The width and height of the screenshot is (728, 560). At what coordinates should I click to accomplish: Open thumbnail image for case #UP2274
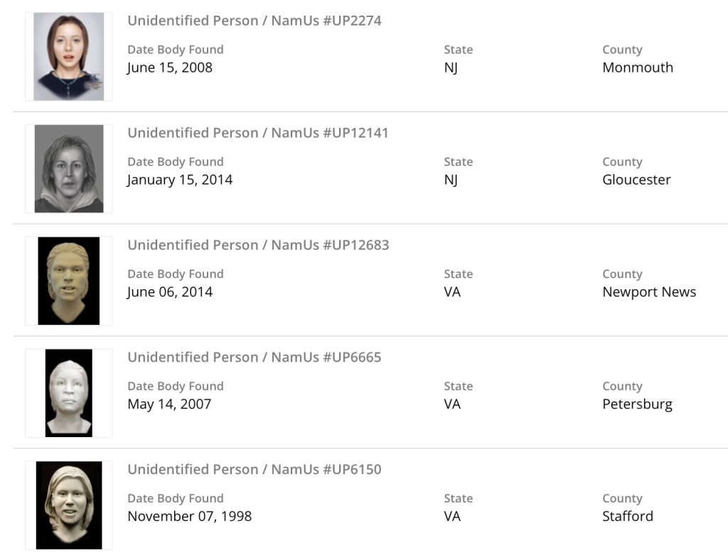click(69, 56)
